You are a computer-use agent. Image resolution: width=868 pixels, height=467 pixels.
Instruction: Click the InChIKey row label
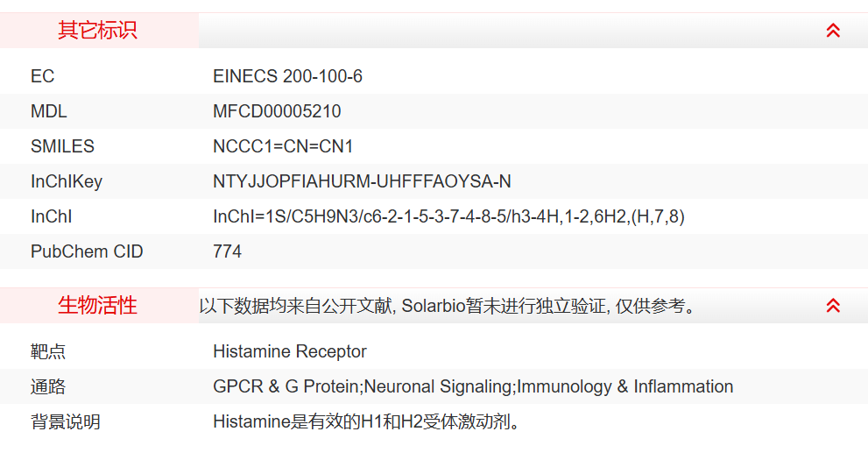point(67,181)
